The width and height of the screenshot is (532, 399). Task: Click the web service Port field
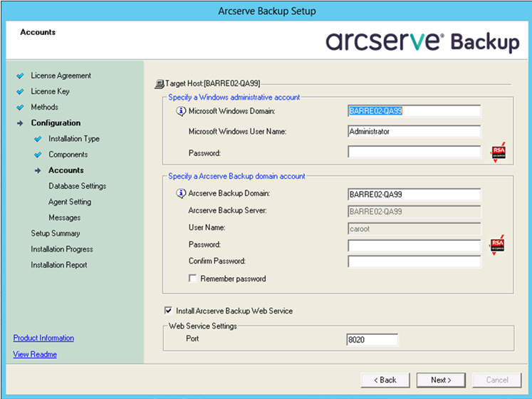[x=372, y=339]
